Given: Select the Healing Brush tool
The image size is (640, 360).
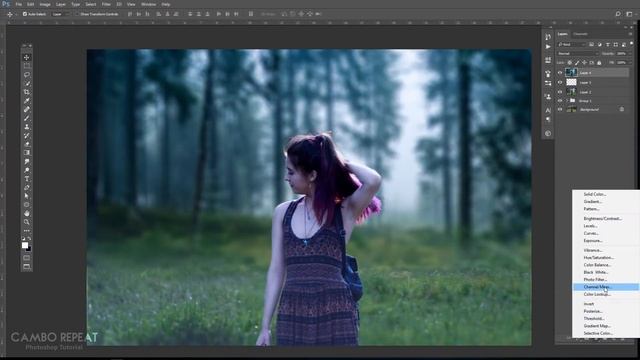Looking at the screenshot, I should click(27, 109).
